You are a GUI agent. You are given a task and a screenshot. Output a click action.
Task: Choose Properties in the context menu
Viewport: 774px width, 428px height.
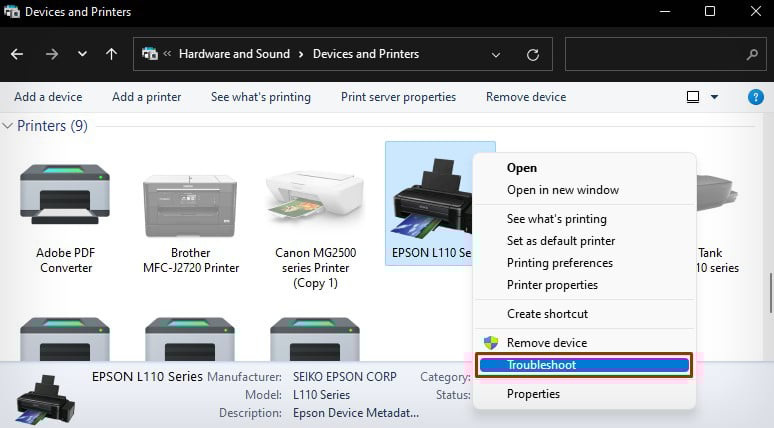point(533,394)
